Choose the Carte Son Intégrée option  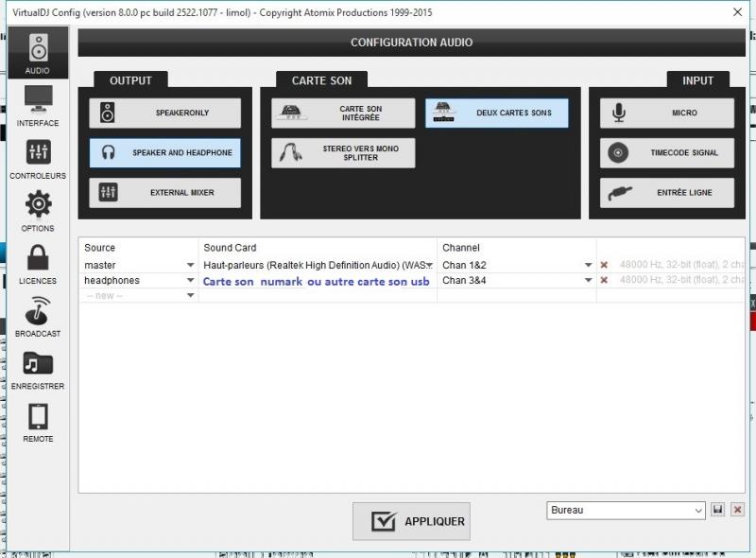click(343, 113)
